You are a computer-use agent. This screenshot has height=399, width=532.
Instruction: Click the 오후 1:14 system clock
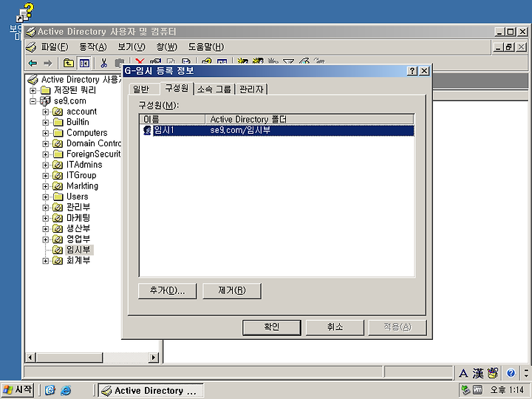click(507, 390)
